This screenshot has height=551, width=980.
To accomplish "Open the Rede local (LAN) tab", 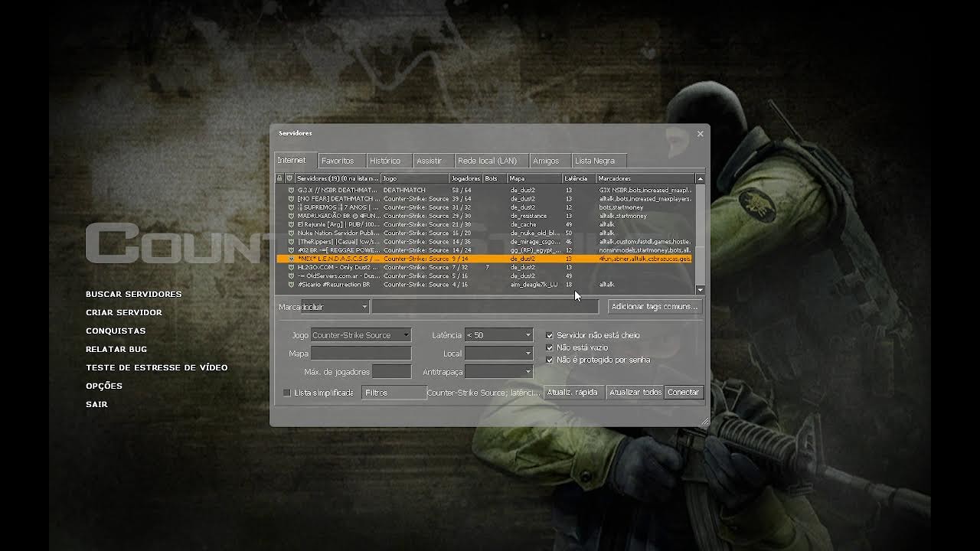I will (x=491, y=161).
